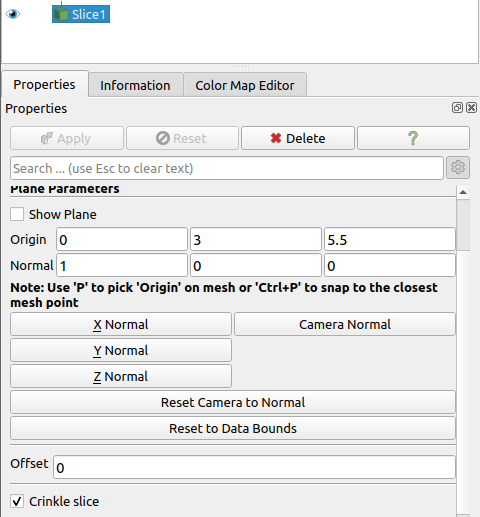Align the plane using Camera Normal

(345, 324)
